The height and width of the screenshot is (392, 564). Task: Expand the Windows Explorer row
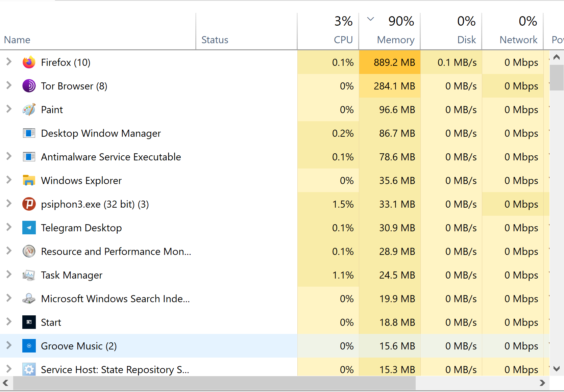(x=9, y=180)
